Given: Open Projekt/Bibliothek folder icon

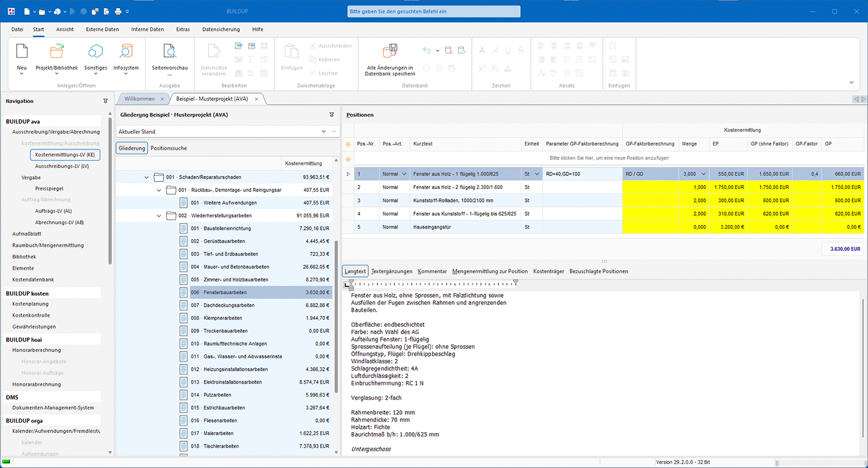Looking at the screenshot, I should tap(56, 51).
